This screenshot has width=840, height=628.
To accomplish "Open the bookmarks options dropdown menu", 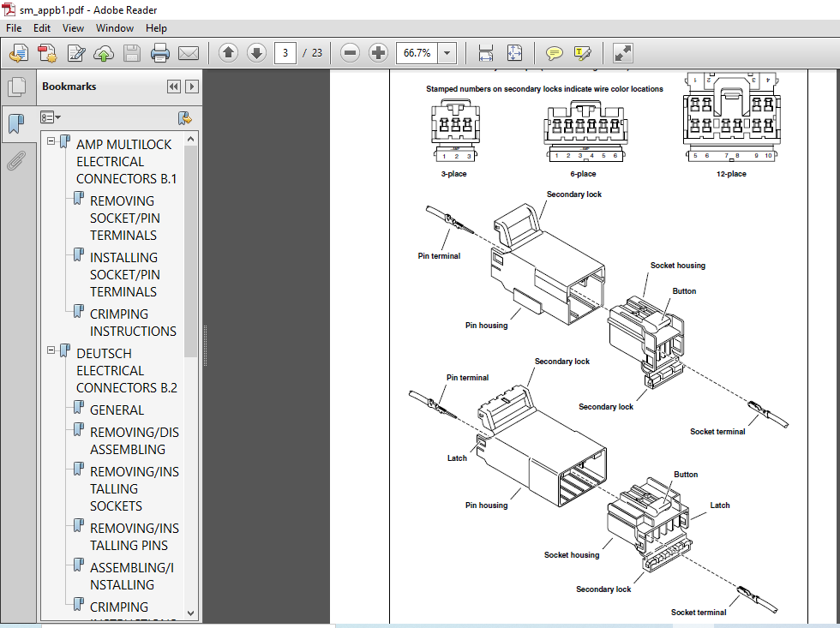I will (51, 117).
